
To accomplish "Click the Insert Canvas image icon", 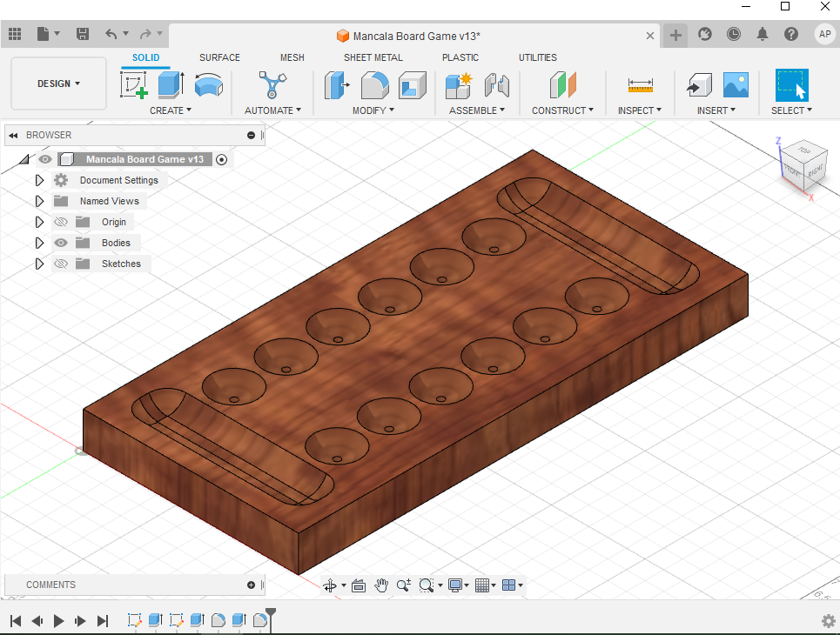I will pyautogui.click(x=735, y=85).
